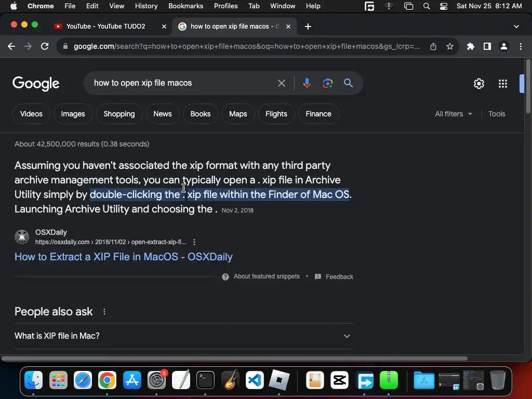This screenshot has height=399, width=532.
Task: Click the forward navigation arrow
Action: coord(28,46)
